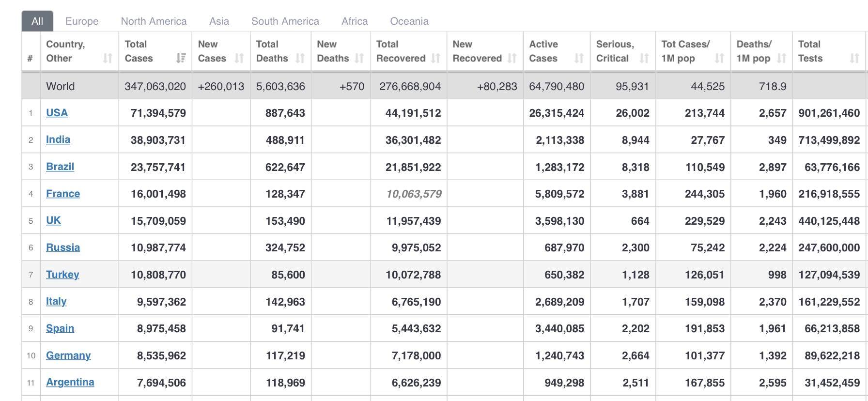The height and width of the screenshot is (401, 868).
Task: Open the France country link
Action: pyautogui.click(x=63, y=194)
